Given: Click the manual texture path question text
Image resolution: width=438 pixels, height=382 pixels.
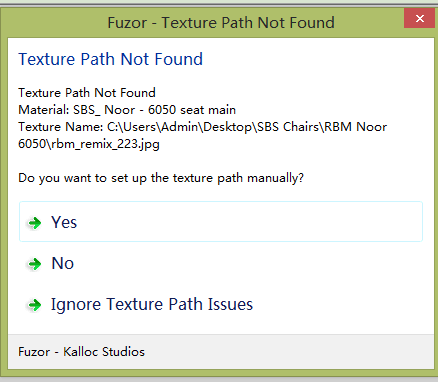Looking at the screenshot, I should coord(161,178).
